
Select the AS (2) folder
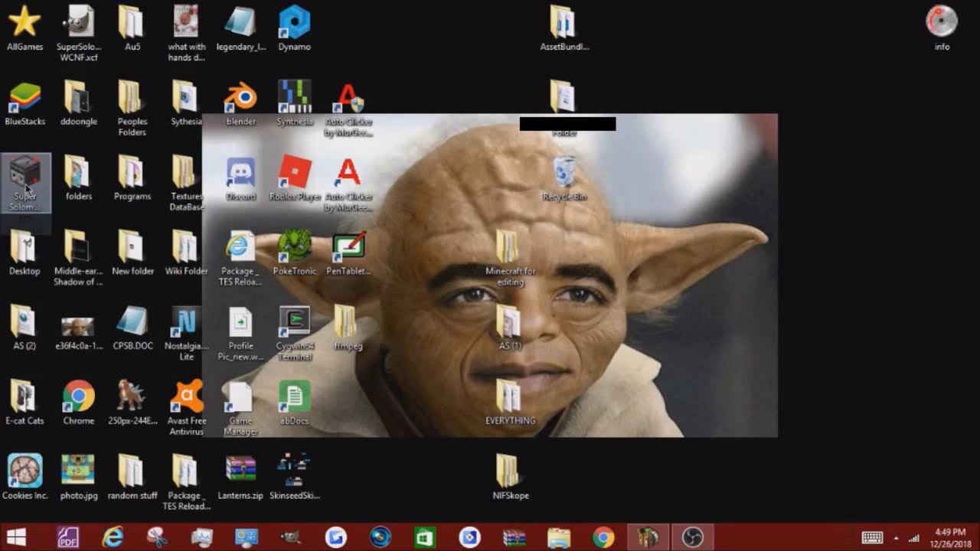(24, 328)
